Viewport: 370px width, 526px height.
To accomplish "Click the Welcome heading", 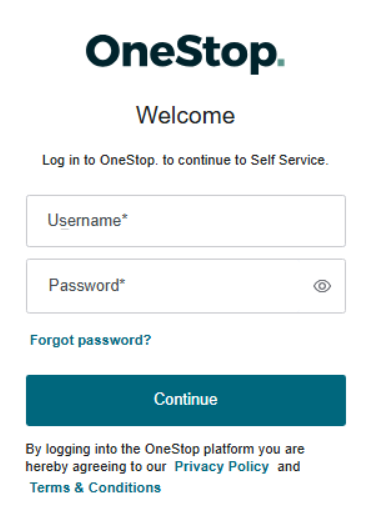I will pyautogui.click(x=186, y=115).
